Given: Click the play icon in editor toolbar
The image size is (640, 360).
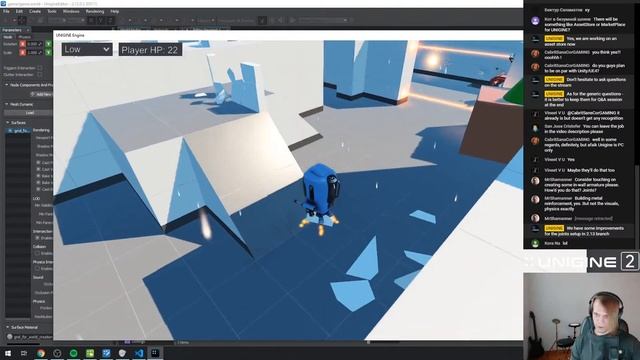Looking at the screenshot, I should (x=293, y=20).
